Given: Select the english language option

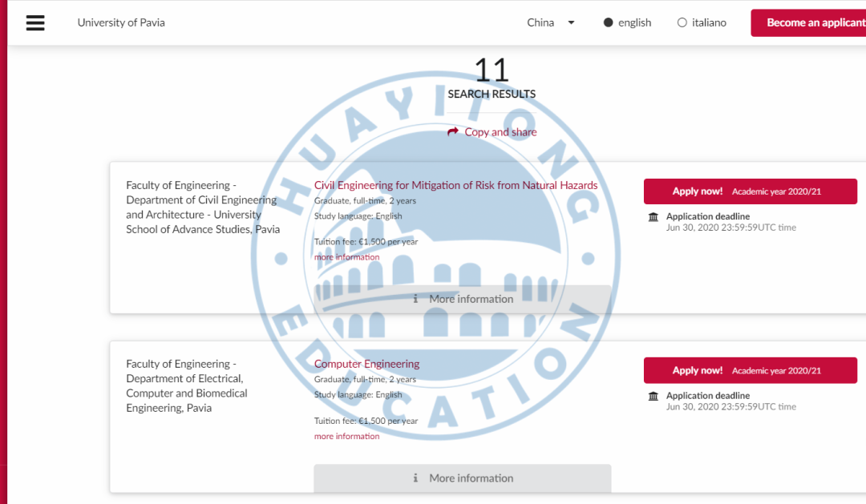Looking at the screenshot, I should coord(627,22).
